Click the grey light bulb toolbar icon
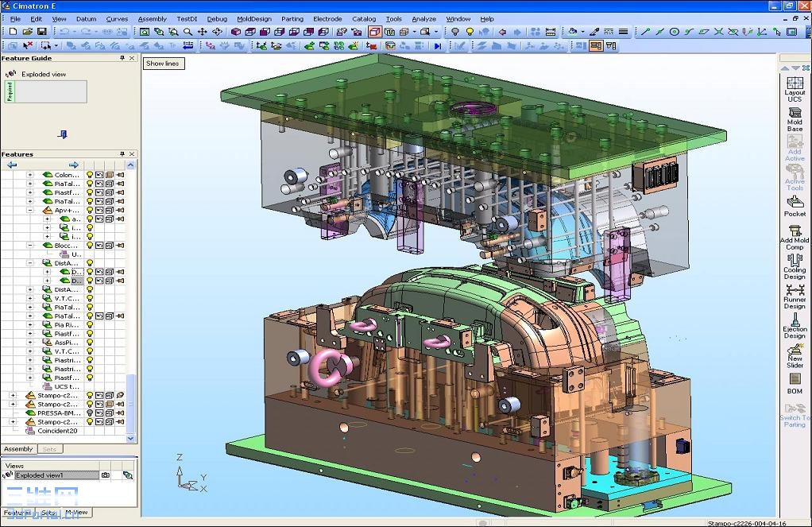Viewport: 812px width, 527px height. pos(454,32)
